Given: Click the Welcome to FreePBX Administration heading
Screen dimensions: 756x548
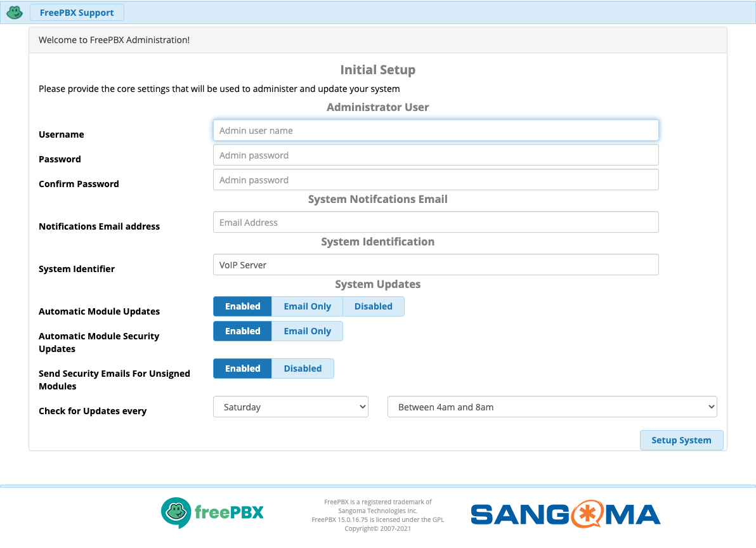Looking at the screenshot, I should [x=114, y=40].
